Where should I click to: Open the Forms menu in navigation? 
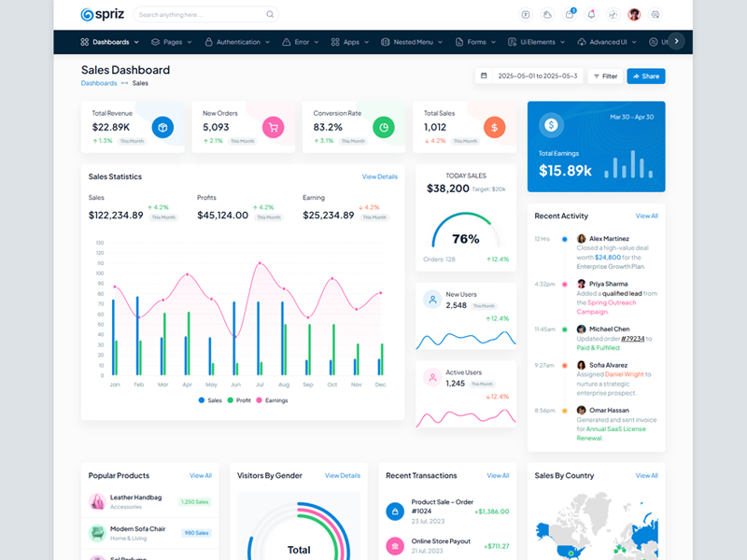pyautogui.click(x=476, y=42)
